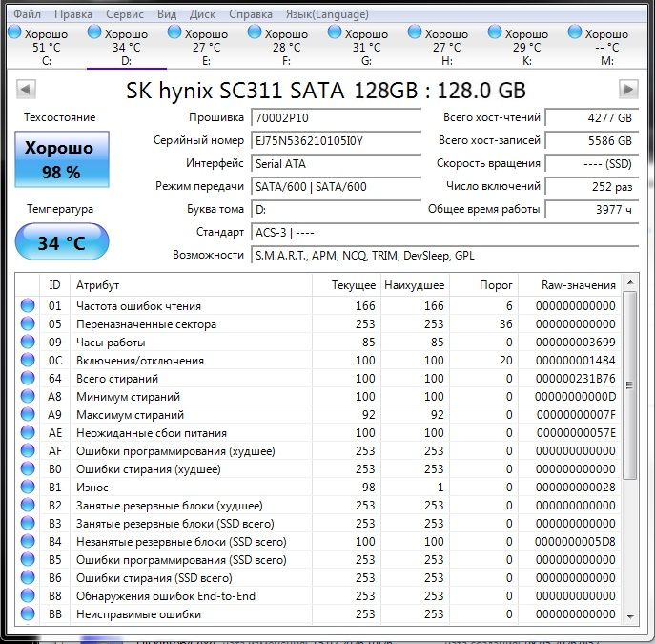
Task: Click status icon for attribute B3 row
Action: [28, 523]
